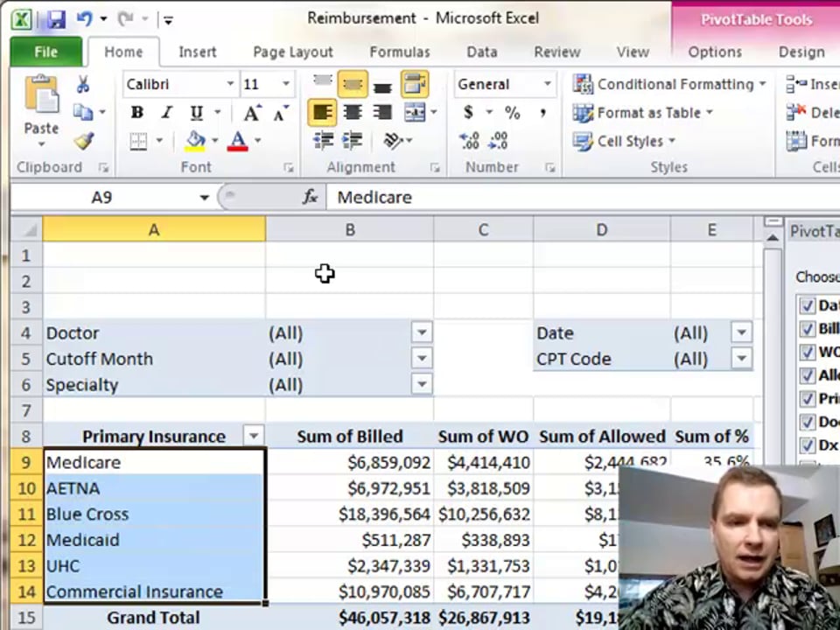This screenshot has height=630, width=840.
Task: Apply Percent Style format
Action: click(512, 113)
